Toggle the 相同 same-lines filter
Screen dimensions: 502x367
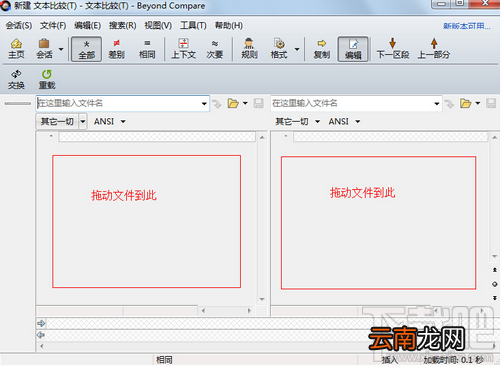147,49
